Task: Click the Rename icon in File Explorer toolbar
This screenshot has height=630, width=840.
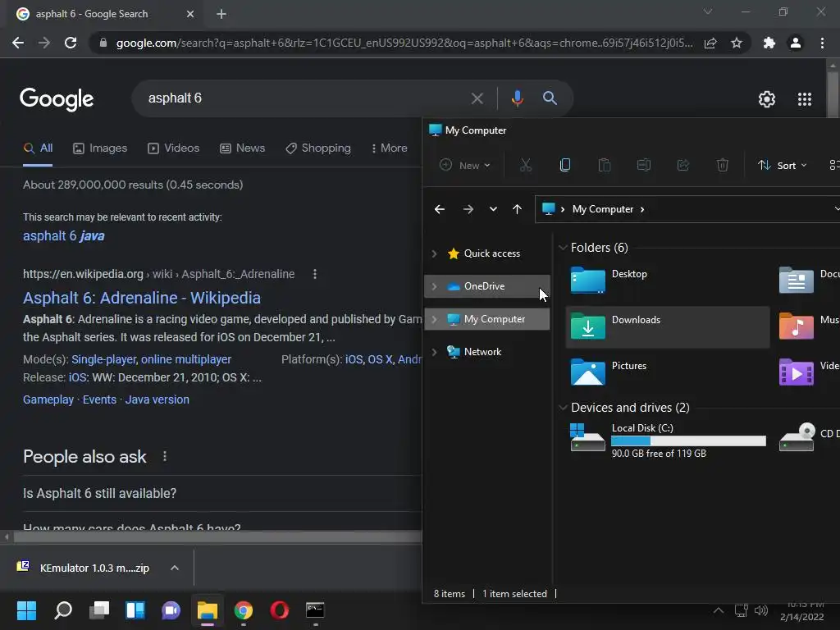Action: coord(643,165)
